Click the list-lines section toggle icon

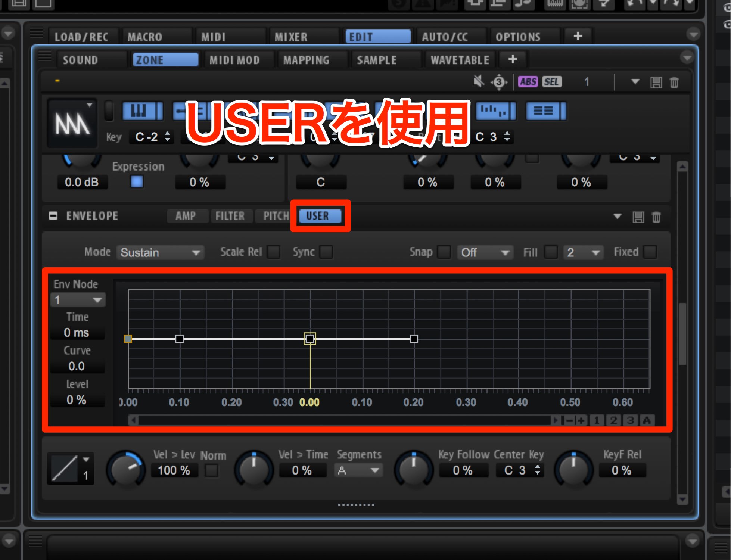[x=546, y=111]
